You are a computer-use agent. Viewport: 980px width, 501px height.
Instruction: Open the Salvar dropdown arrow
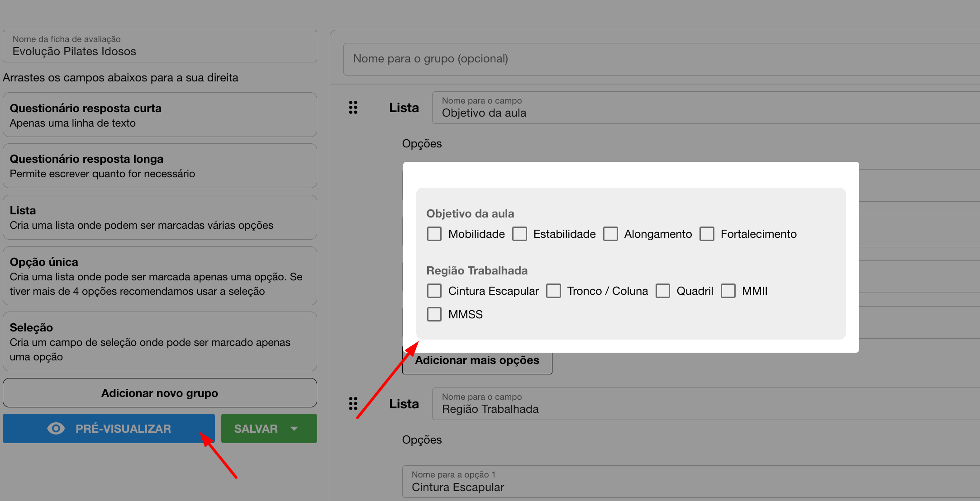295,429
